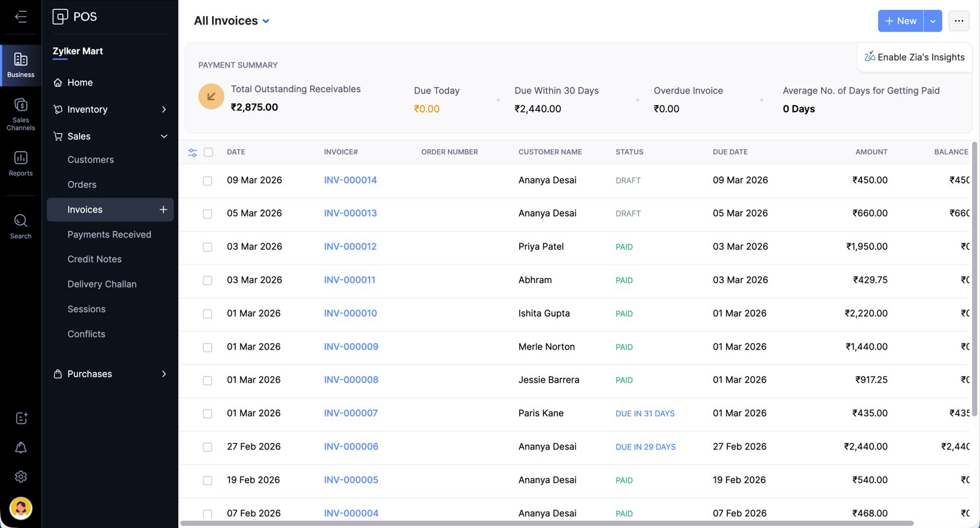
Task: Check the row for INV-000010
Action: pos(207,314)
